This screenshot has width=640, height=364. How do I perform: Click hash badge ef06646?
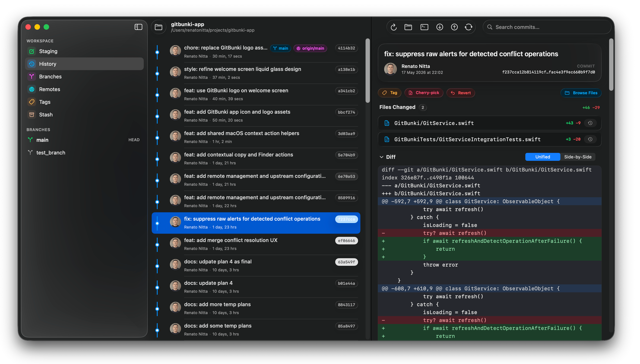coord(346,240)
